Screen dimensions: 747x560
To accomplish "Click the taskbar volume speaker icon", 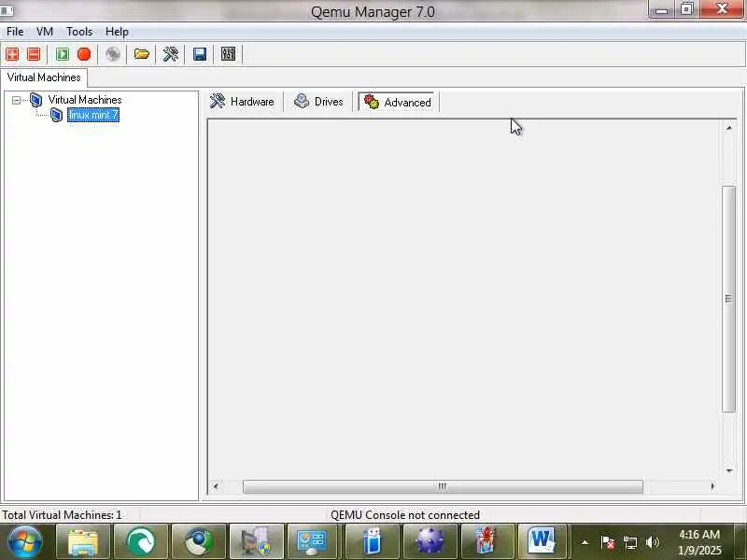I will click(653, 542).
